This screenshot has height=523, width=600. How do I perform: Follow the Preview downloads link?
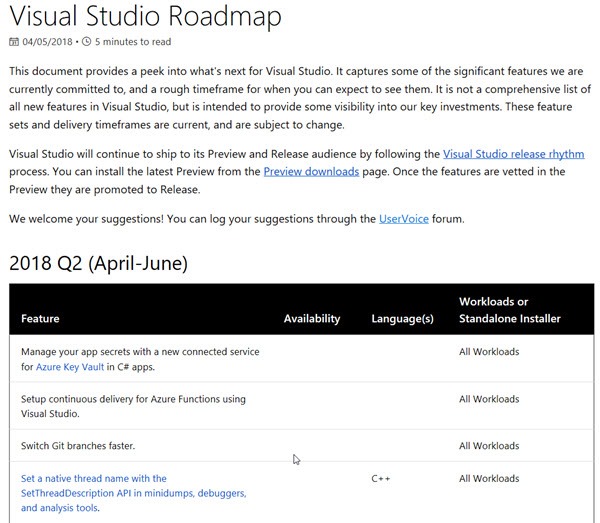coord(311,172)
